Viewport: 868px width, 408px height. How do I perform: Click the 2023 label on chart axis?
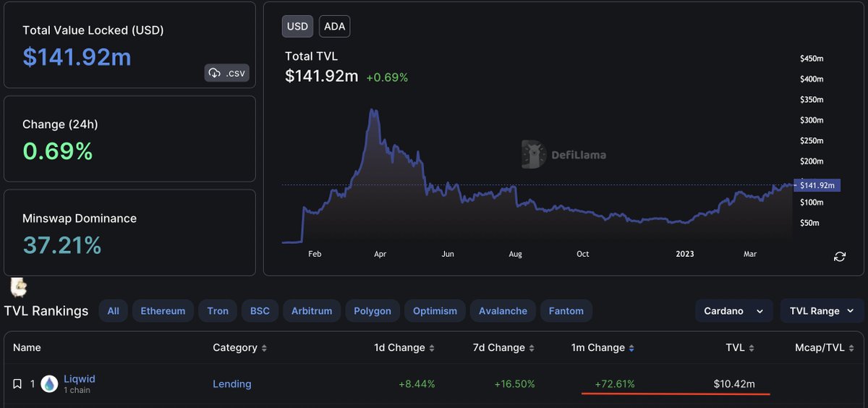click(x=685, y=254)
